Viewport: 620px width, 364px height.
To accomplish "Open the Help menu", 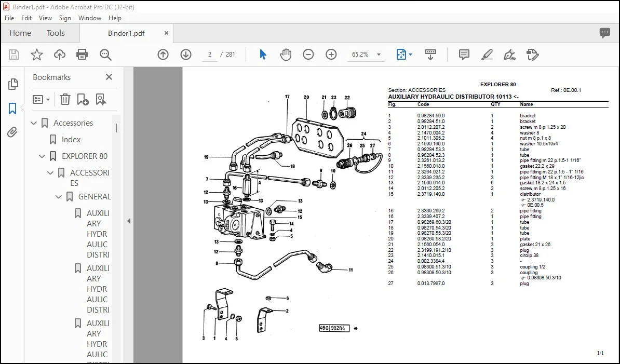I will point(115,18).
